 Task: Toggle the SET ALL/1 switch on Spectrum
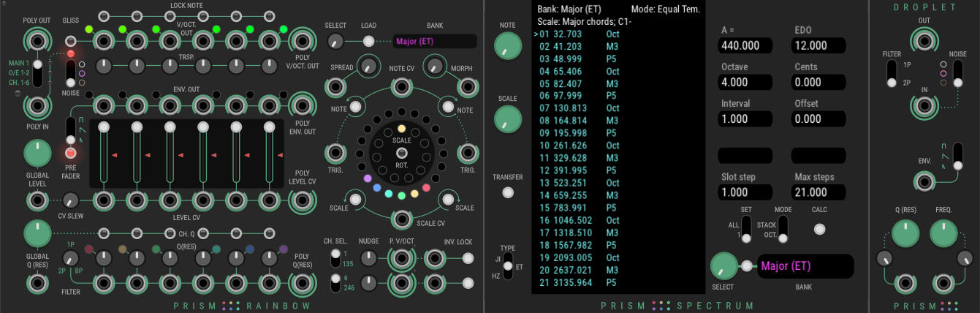point(746,229)
